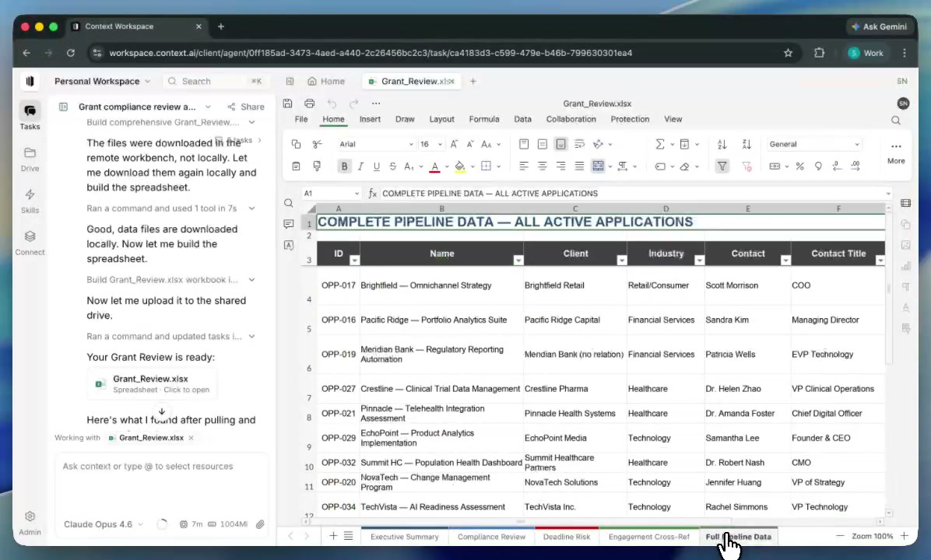Increase font size with the larger A icon

click(454, 144)
